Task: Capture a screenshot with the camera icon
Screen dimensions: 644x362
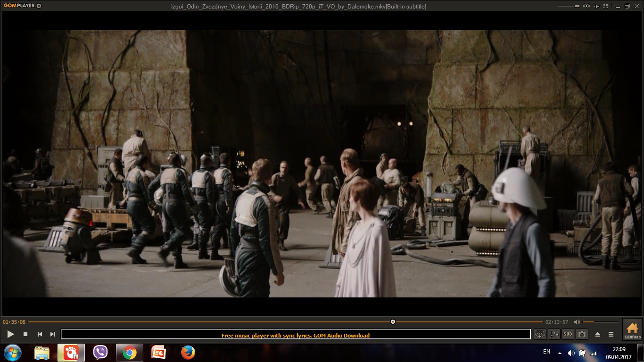Action: tap(582, 334)
